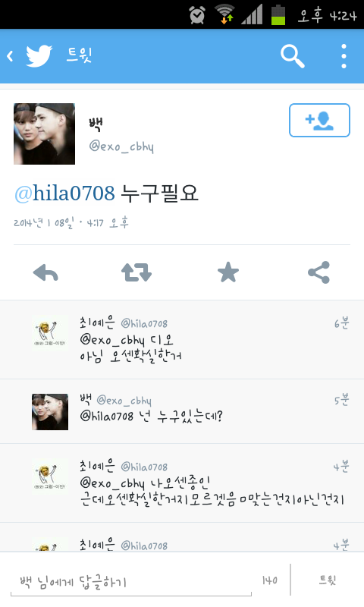This screenshot has height=607, width=364.
Task: Tap the tweet timestamp 2014년 4:17 오후
Action: [71, 222]
